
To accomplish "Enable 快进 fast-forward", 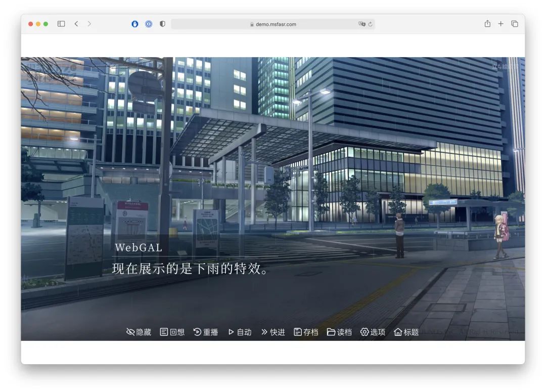I will (273, 332).
